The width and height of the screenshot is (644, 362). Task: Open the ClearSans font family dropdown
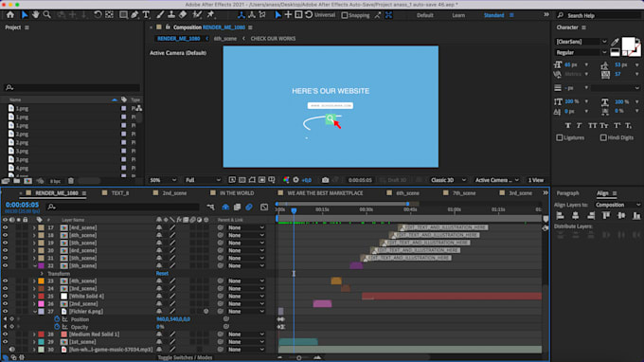[581, 42]
